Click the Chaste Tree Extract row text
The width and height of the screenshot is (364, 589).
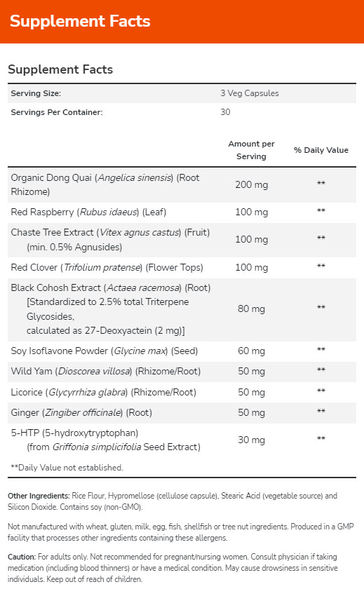click(x=110, y=239)
